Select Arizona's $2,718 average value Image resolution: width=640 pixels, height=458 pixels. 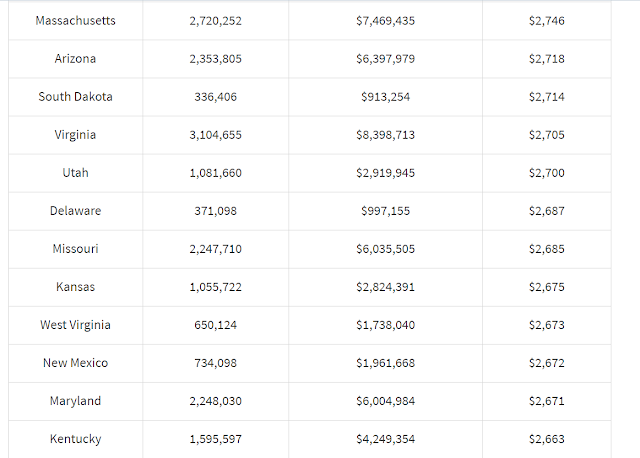click(x=546, y=59)
